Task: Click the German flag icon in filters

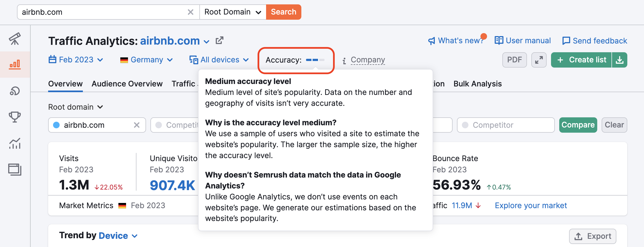Action: (124, 60)
